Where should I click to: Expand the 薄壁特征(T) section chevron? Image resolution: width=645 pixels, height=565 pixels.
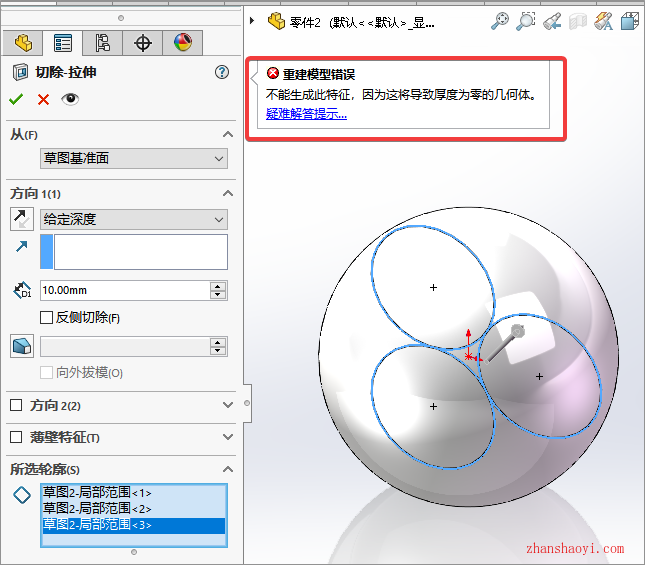227,437
